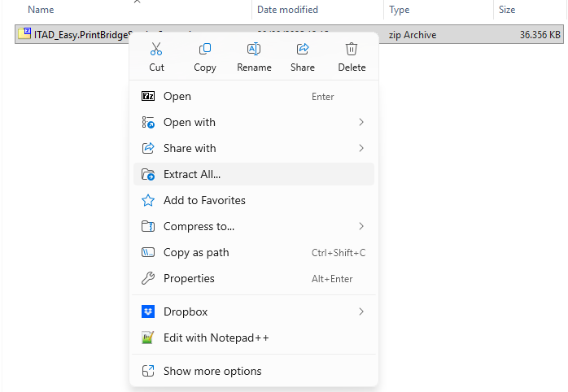Click the Delete trash icon

tap(352, 50)
